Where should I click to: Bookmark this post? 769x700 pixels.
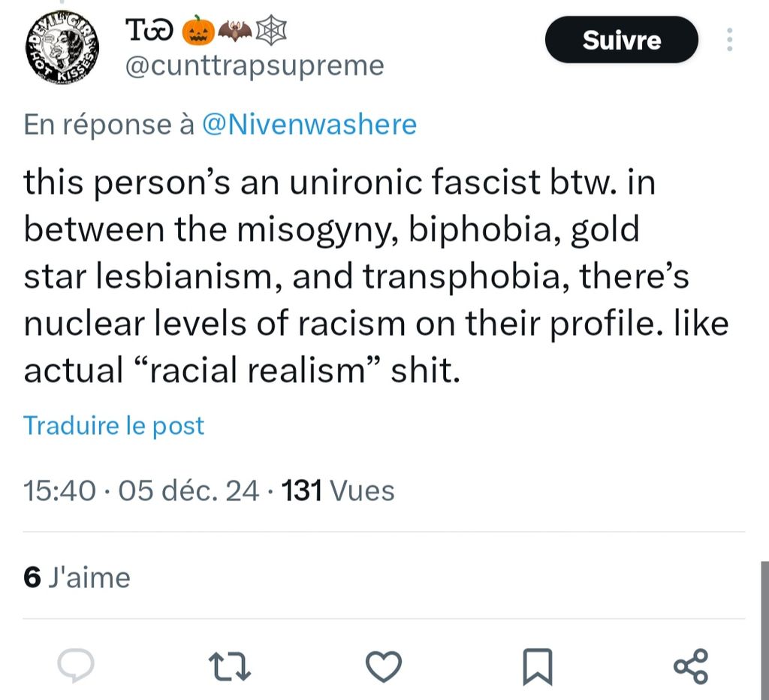coord(537,665)
